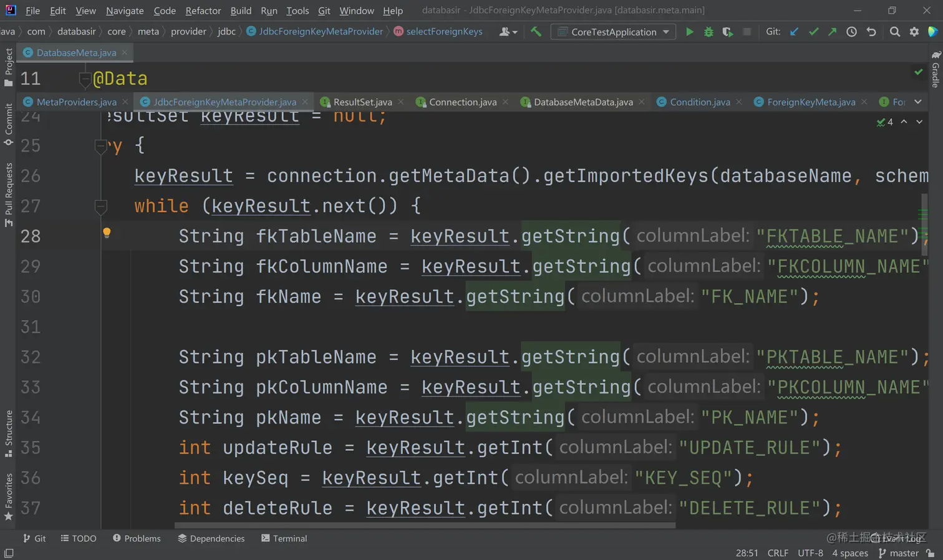Open Search Everywhere magnifier icon
The image size is (943, 560).
(x=895, y=32)
